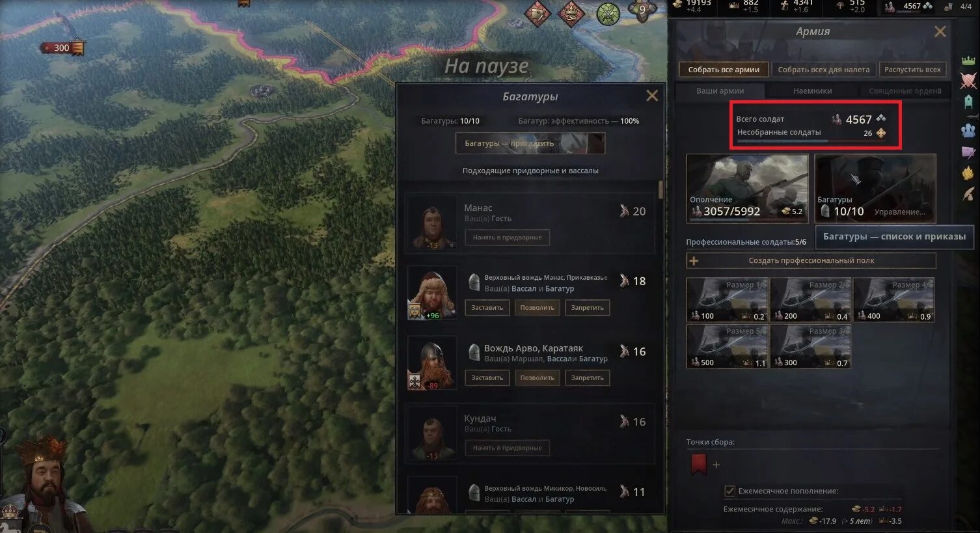Toggle the Ежемесячное пополнение checkbox

coord(730,491)
